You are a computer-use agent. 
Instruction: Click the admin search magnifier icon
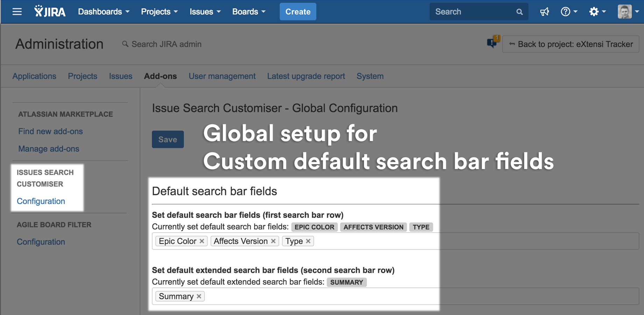pos(125,44)
